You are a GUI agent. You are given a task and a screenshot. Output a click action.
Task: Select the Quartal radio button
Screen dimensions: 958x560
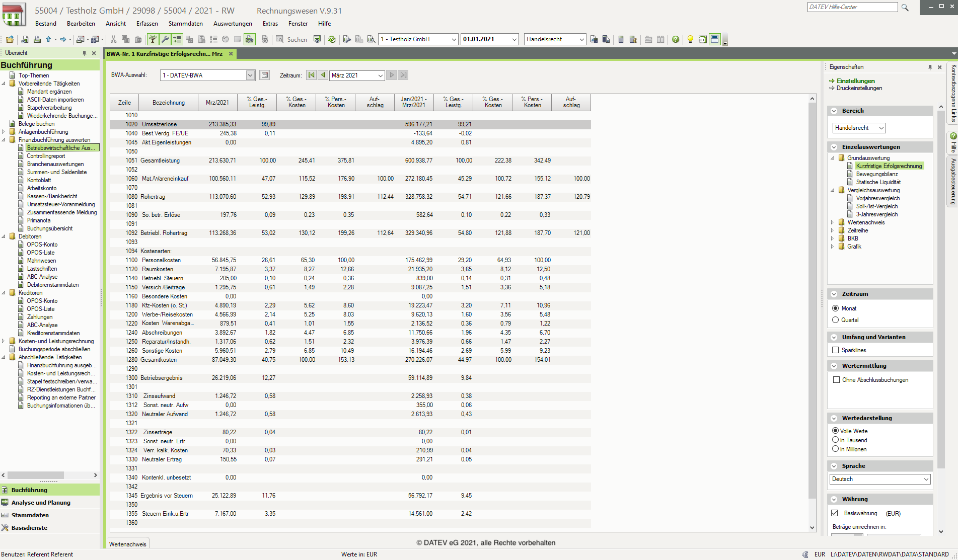coord(836,320)
